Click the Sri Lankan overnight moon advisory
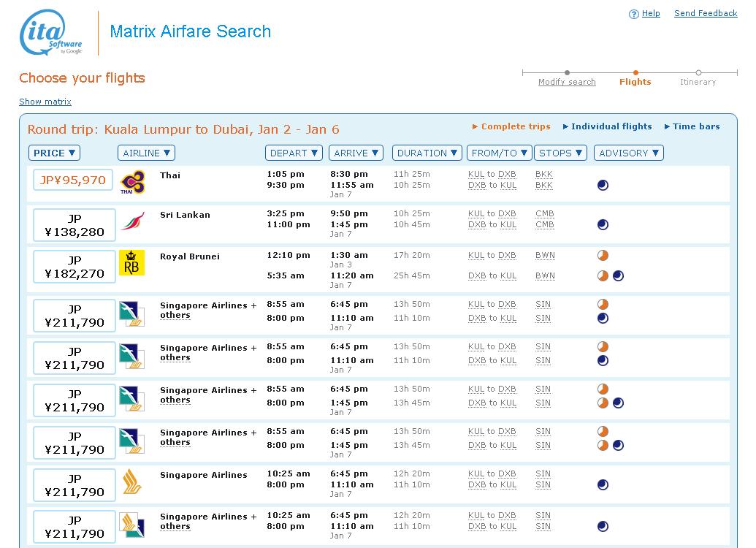756x548 pixels. [x=603, y=225]
